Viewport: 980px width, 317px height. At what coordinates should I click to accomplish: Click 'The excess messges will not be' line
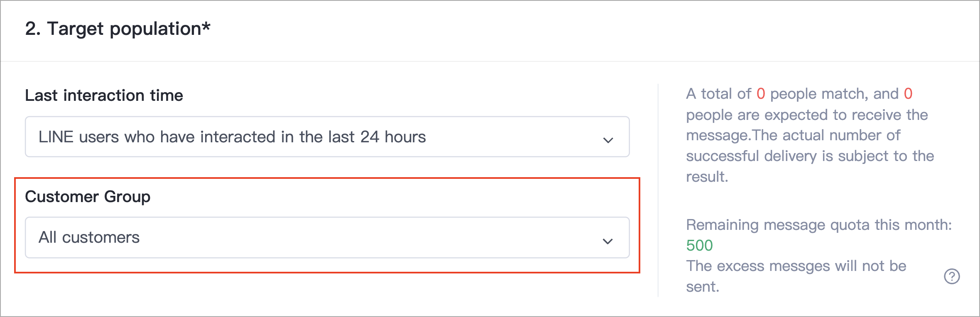(796, 266)
